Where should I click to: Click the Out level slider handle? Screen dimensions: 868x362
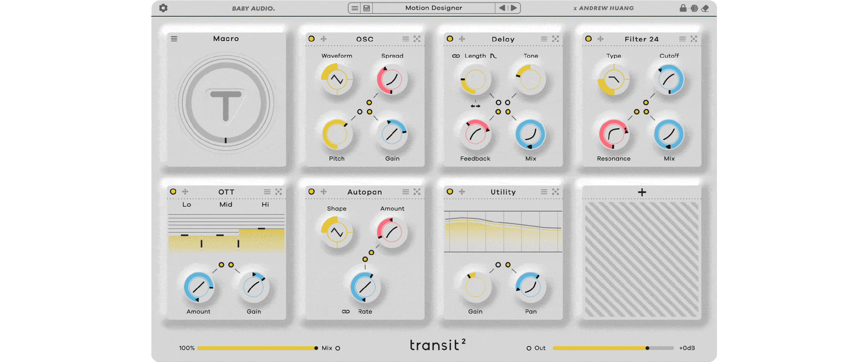647,348
